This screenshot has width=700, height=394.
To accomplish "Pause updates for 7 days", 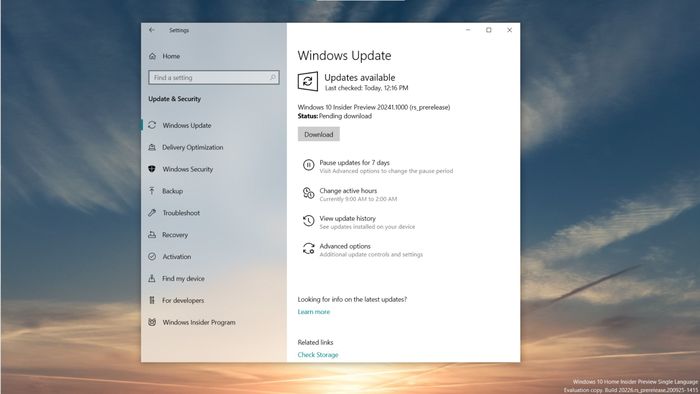I will (x=354, y=162).
